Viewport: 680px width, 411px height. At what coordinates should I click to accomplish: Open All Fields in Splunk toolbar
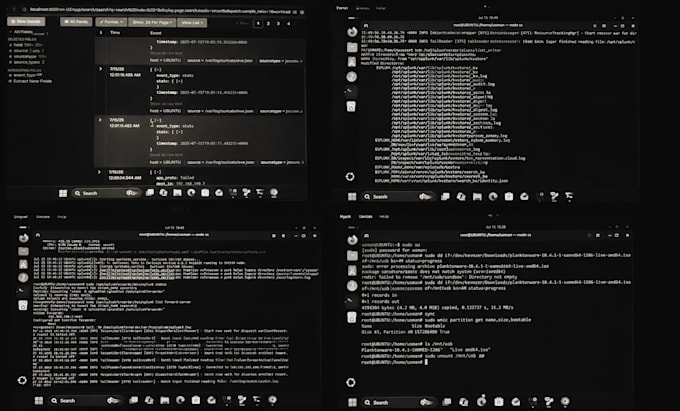click(76, 22)
